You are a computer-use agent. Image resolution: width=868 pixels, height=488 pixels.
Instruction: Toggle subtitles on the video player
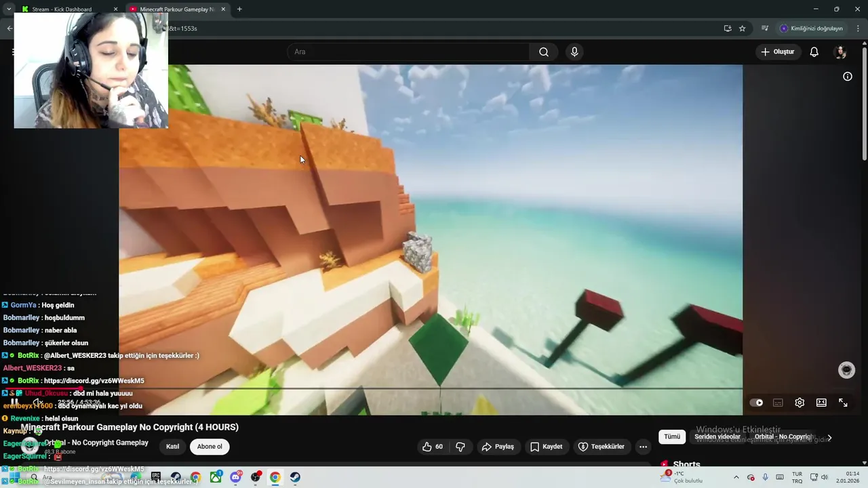pyautogui.click(x=778, y=403)
